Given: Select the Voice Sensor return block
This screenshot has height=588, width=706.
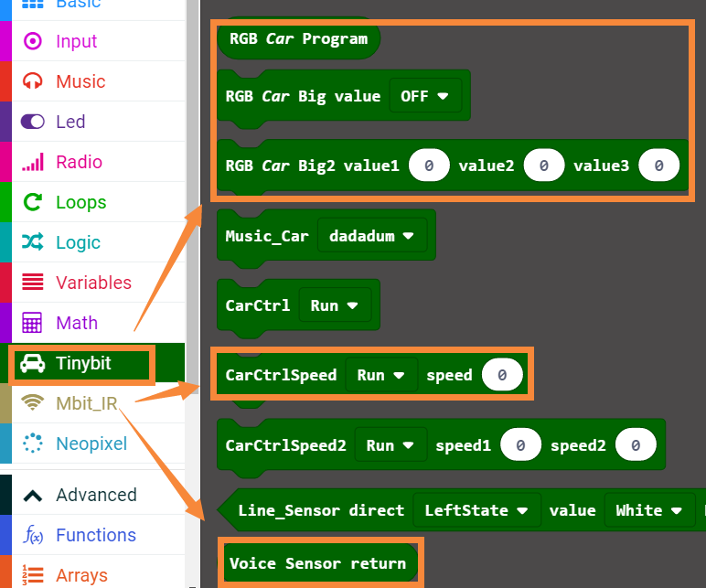Looking at the screenshot, I should pos(316,563).
